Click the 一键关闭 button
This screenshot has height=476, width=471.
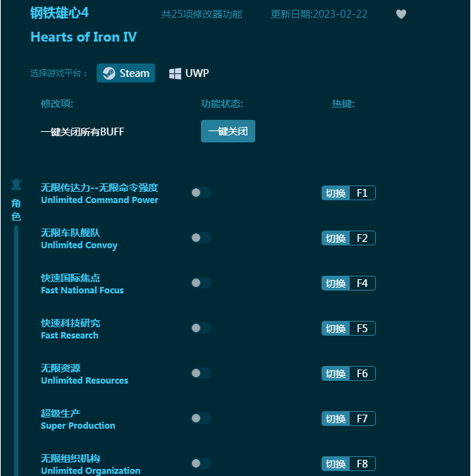[228, 131]
